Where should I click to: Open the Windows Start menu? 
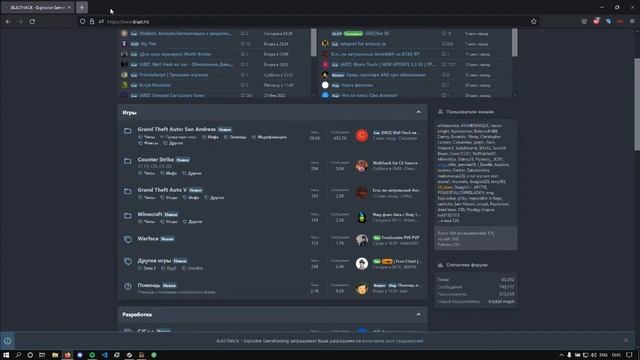6,355
